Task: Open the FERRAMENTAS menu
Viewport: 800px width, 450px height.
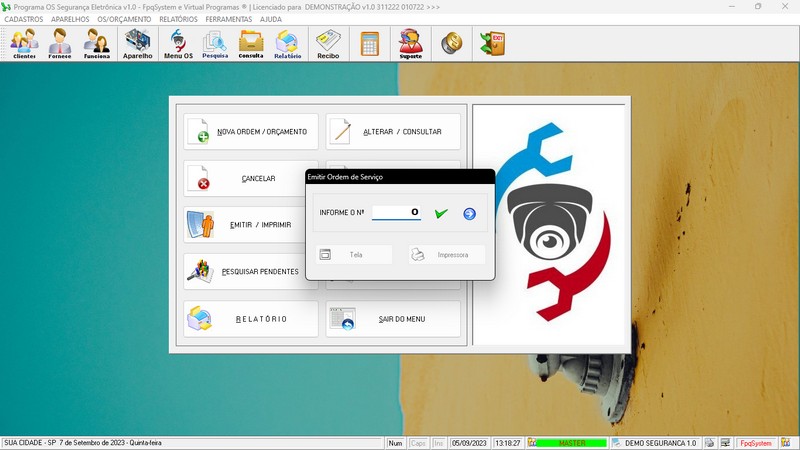Action: 229,19
